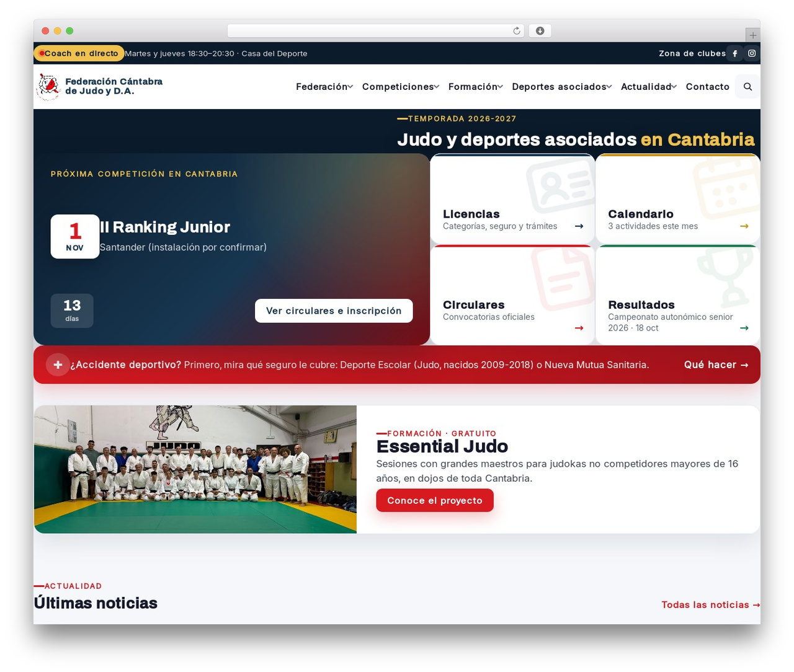Click the arrow on Resultados card
The image size is (794, 672).
(744, 328)
